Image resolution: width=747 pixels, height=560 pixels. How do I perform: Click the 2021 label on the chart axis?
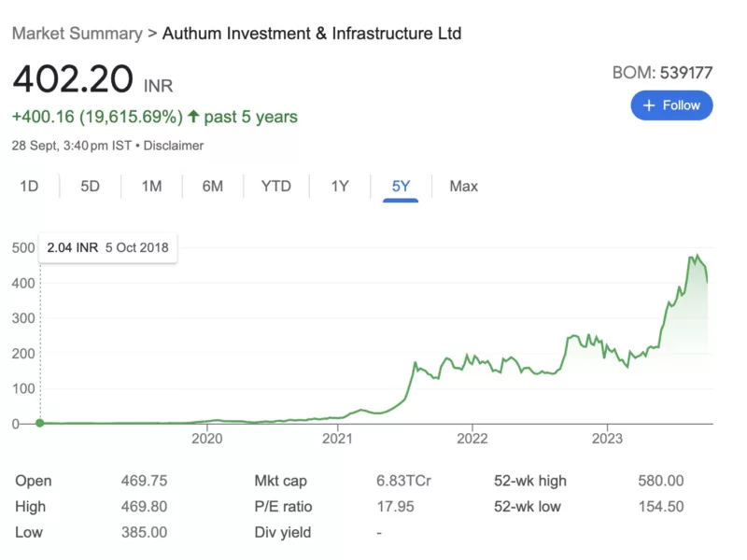337,439
